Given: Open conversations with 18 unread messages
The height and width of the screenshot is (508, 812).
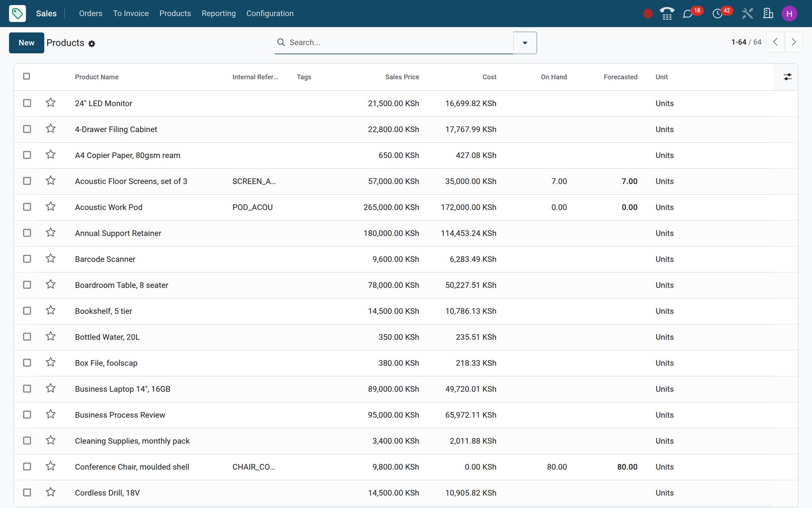Looking at the screenshot, I should click(x=692, y=13).
